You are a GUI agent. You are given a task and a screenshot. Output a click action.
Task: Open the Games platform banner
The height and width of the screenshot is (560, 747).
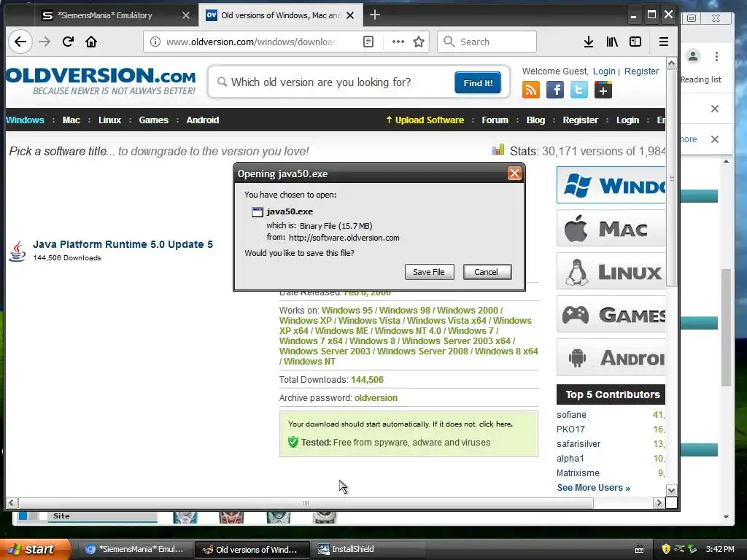(x=611, y=314)
